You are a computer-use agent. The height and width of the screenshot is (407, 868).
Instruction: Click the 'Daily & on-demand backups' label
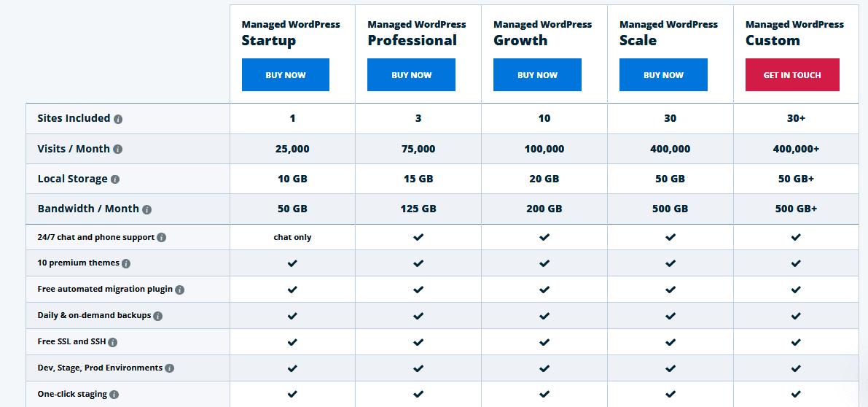(94, 316)
